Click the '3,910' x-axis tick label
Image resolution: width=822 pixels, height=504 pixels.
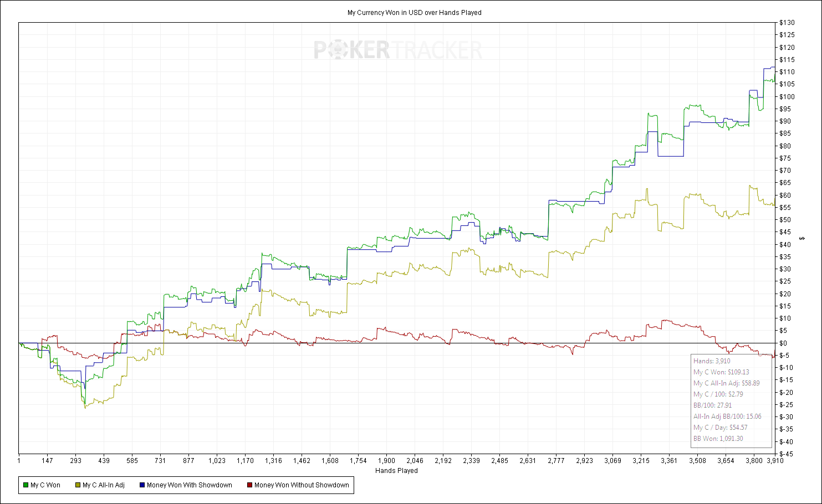point(775,461)
